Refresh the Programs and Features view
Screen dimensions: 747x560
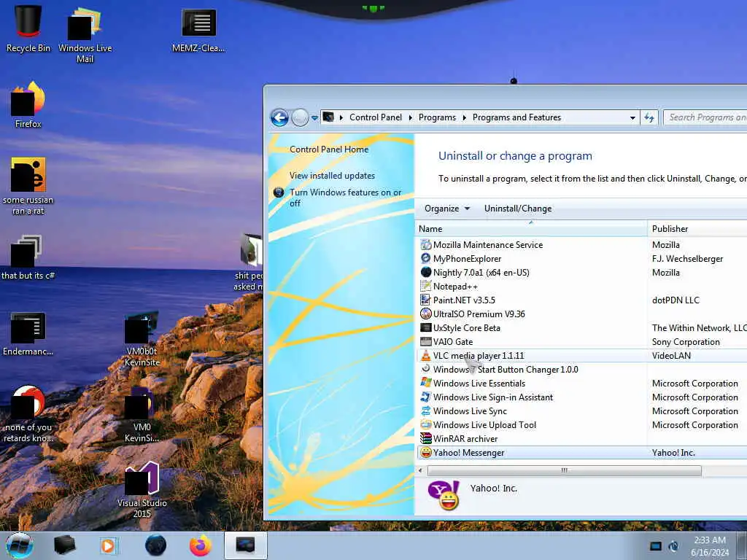click(649, 117)
